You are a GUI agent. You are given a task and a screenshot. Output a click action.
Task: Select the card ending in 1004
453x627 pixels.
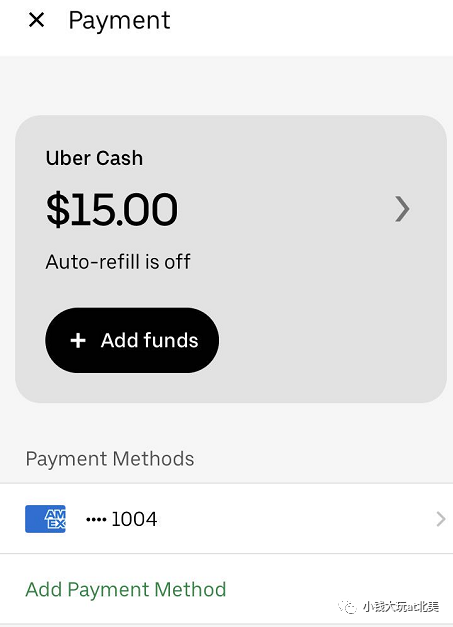[x=226, y=519]
